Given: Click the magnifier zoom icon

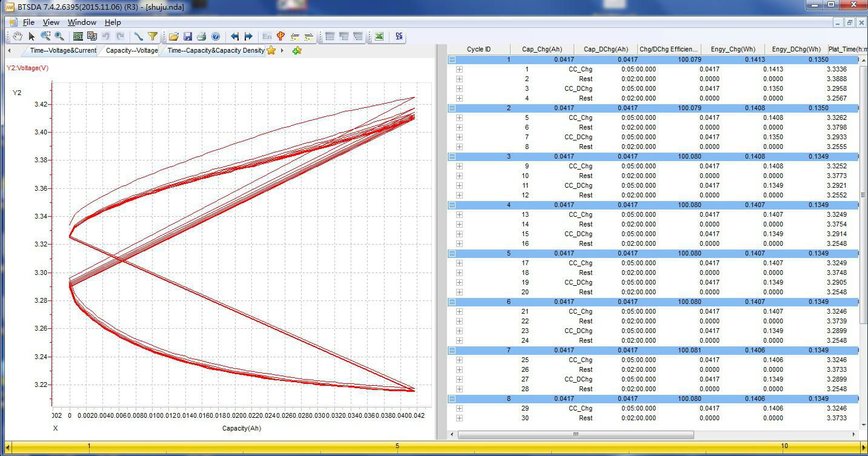Looking at the screenshot, I should (59, 36).
